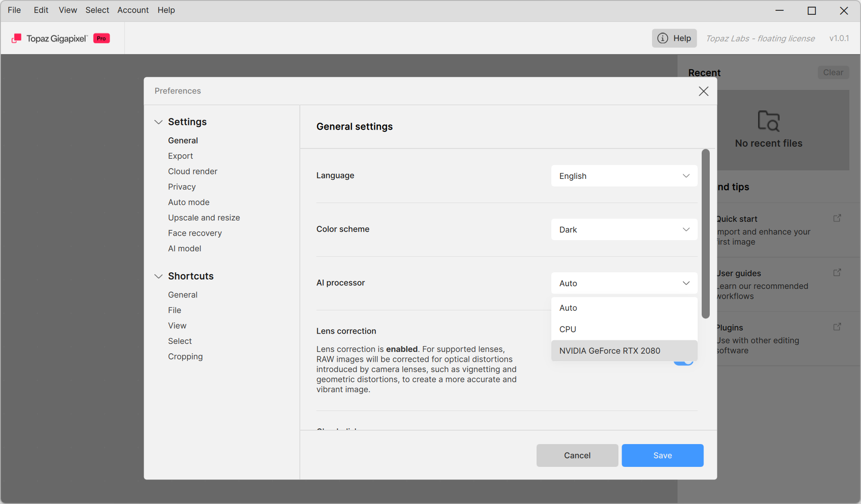Image resolution: width=861 pixels, height=504 pixels.
Task: Open the Color scheme dropdown
Action: 624,229
